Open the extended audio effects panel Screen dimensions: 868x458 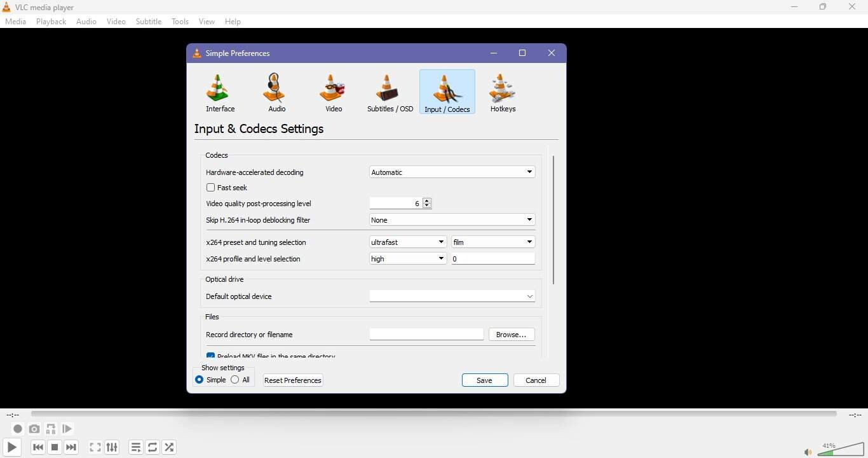click(112, 447)
